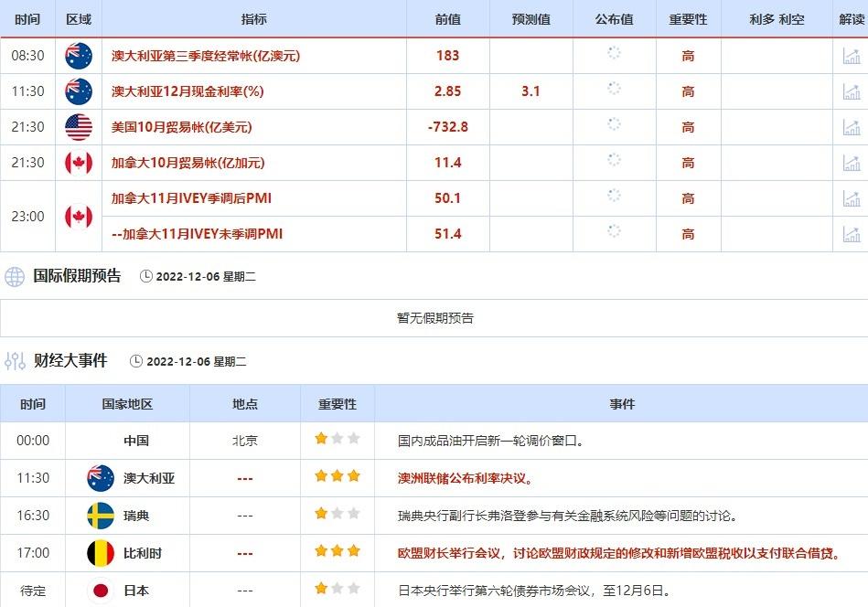
Task: Click chart icon for Canada IVEY unadjusted PMI
Action: point(851,234)
